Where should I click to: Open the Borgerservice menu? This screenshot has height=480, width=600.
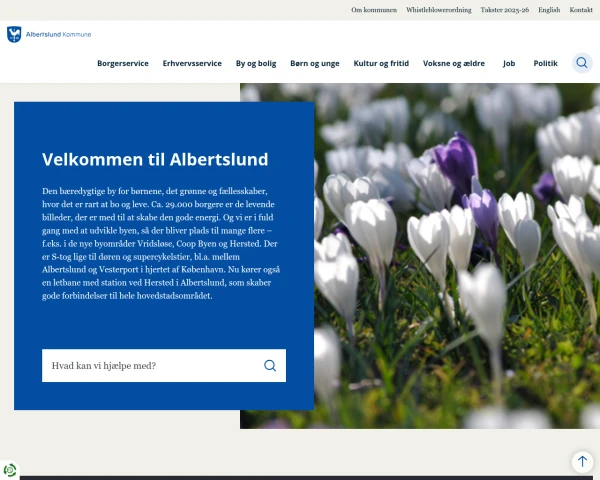[123, 63]
